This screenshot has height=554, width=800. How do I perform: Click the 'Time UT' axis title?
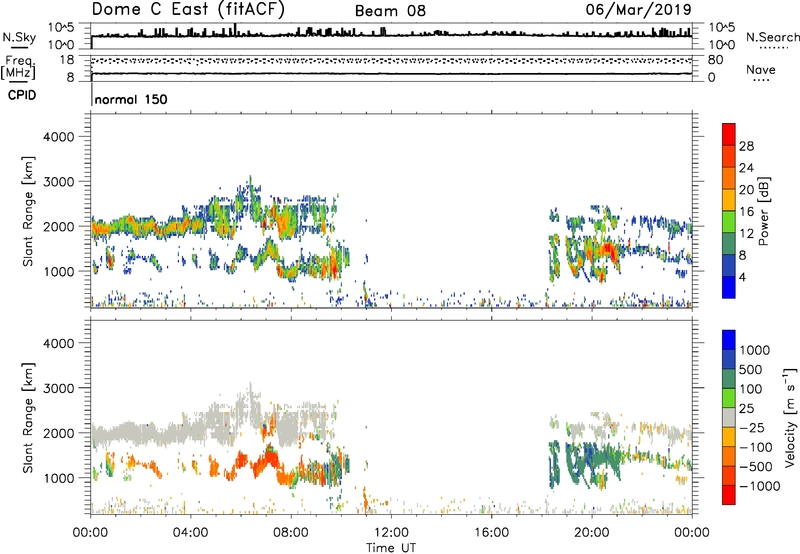tap(391, 548)
